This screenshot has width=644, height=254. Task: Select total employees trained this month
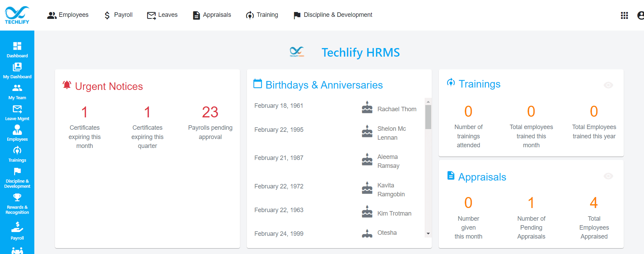click(x=531, y=112)
